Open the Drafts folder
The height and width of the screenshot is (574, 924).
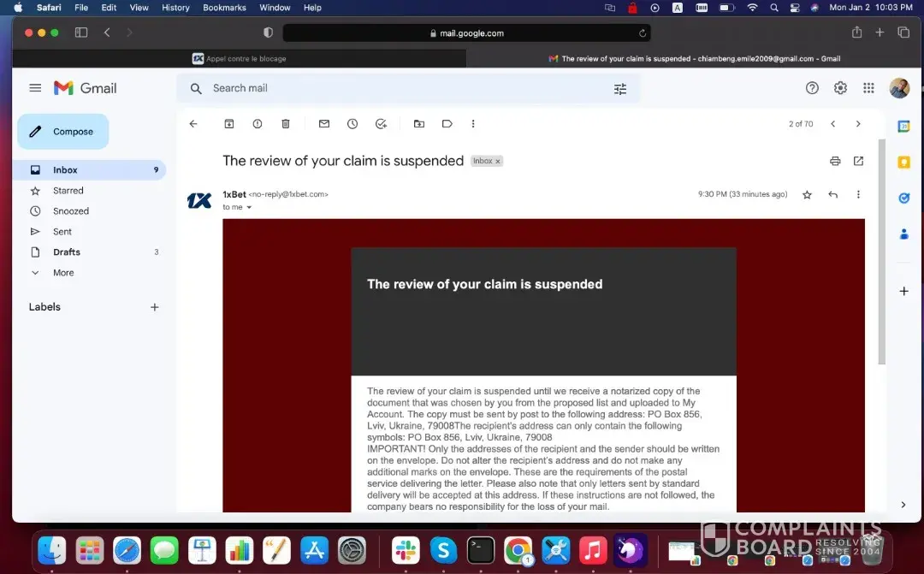(x=67, y=252)
